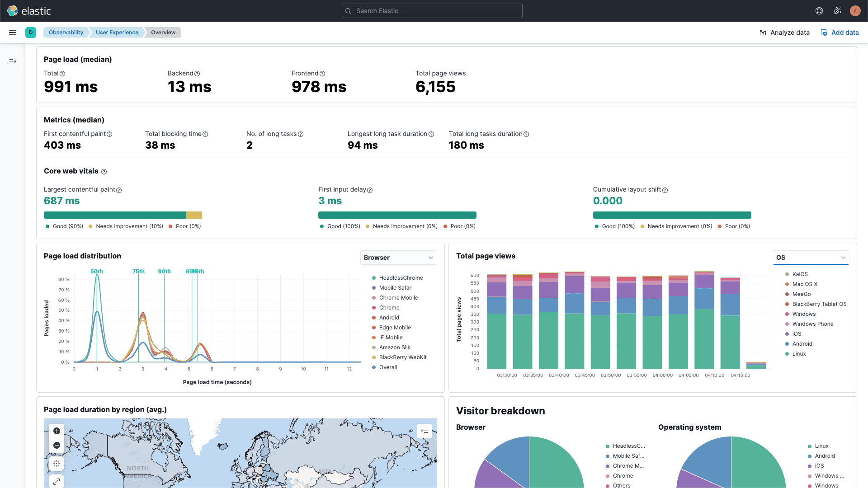Zoom out on the region map
This screenshot has height=488, width=868.
57,445
